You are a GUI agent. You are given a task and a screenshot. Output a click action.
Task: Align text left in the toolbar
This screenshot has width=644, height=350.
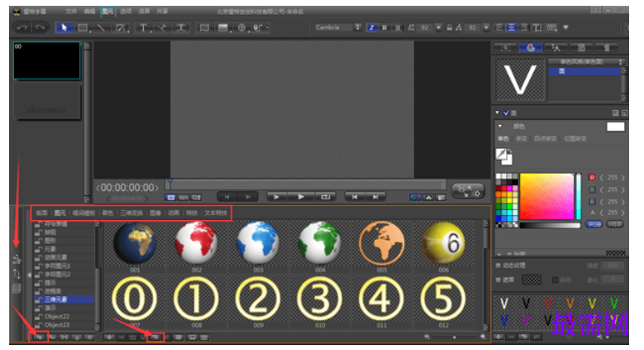499,27
